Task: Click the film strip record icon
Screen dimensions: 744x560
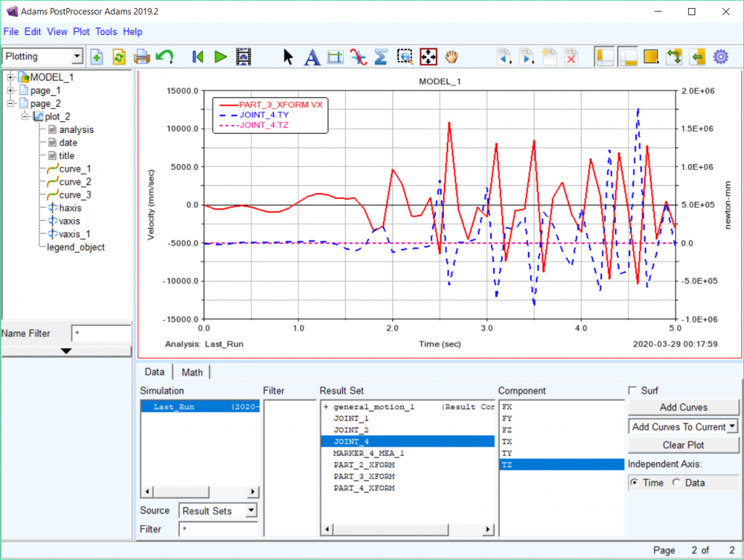Action: 243,57
